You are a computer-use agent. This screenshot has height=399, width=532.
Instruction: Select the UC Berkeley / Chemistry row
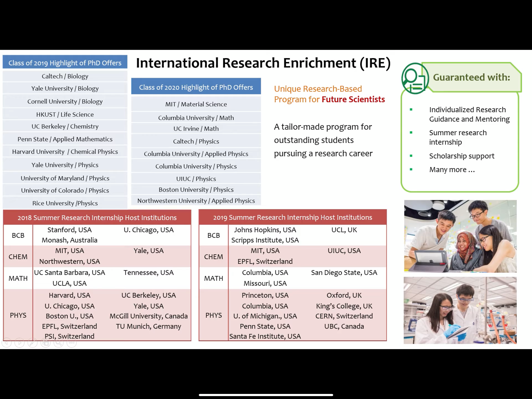pos(65,126)
